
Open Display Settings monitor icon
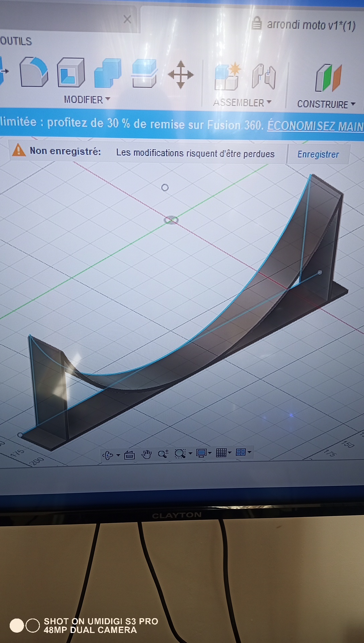point(201,453)
